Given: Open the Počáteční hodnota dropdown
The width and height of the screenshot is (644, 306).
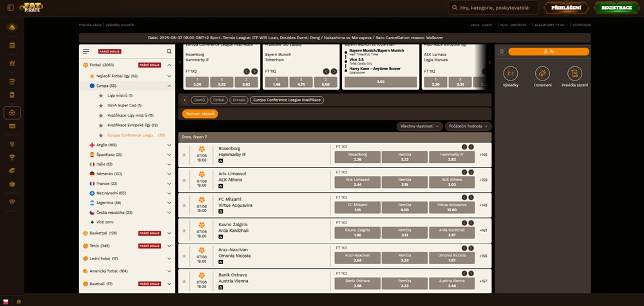Looking at the screenshot, I should (468, 126).
